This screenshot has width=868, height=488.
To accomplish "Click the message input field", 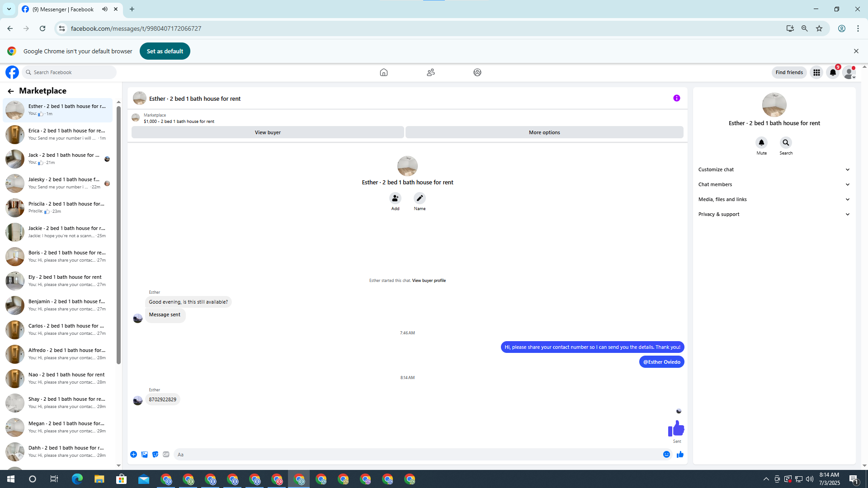I will click(x=416, y=455).
